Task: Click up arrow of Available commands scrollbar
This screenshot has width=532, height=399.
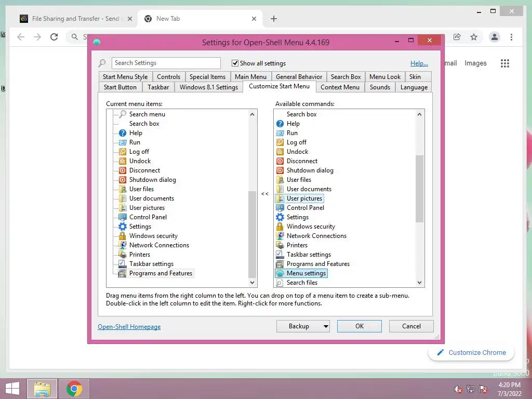Action: click(419, 114)
